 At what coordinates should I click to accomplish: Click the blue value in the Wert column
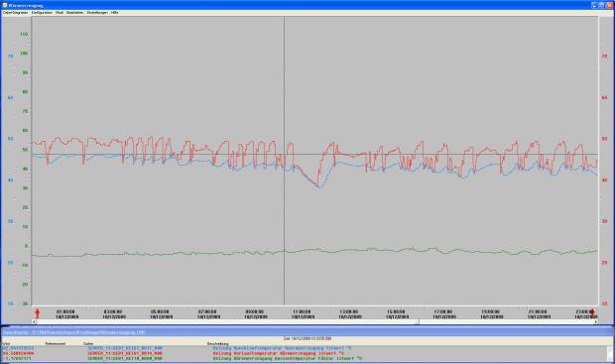18,348
